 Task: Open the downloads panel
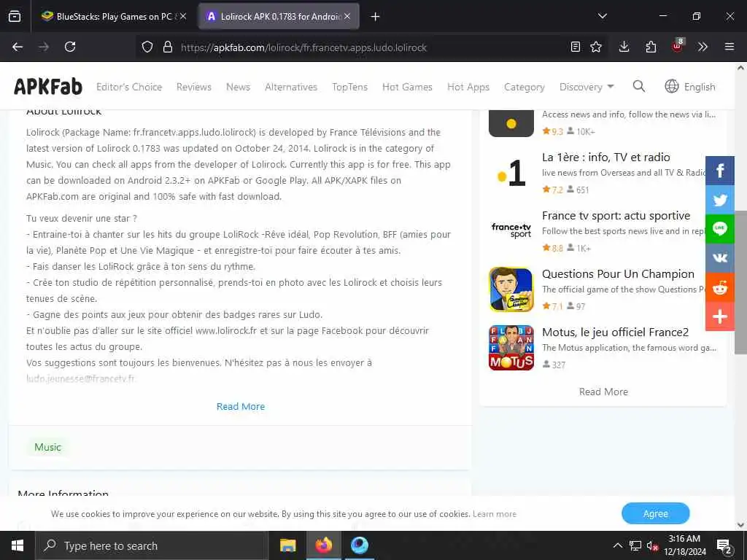(x=624, y=47)
